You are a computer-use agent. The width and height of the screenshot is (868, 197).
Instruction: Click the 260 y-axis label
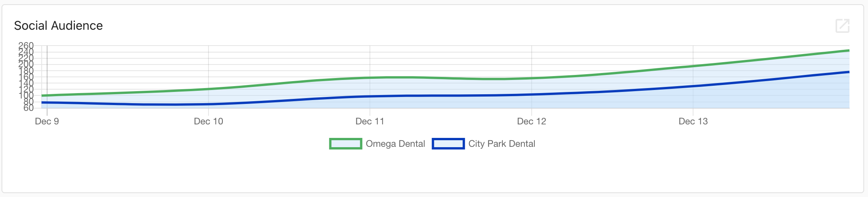pyautogui.click(x=26, y=46)
